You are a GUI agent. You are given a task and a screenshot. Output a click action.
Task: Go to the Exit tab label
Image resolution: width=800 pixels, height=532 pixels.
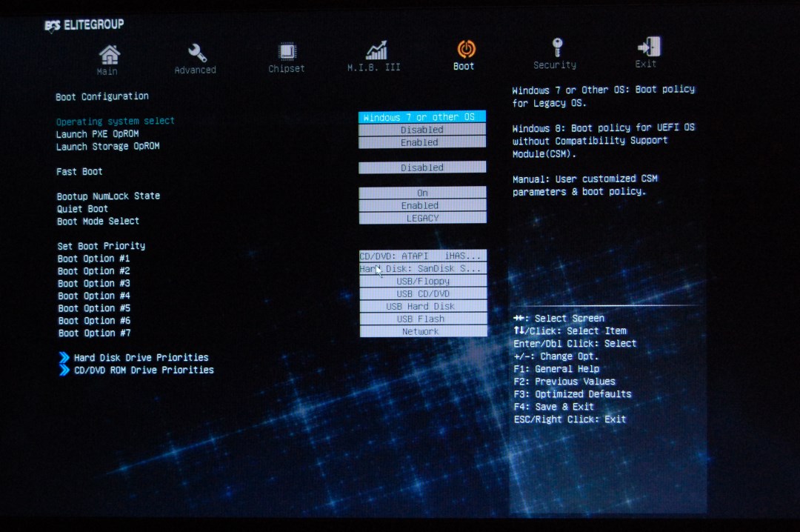click(x=645, y=64)
